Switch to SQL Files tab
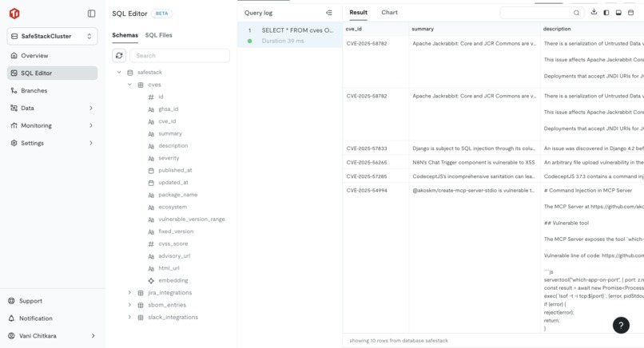The height and width of the screenshot is (348, 644). 158,35
